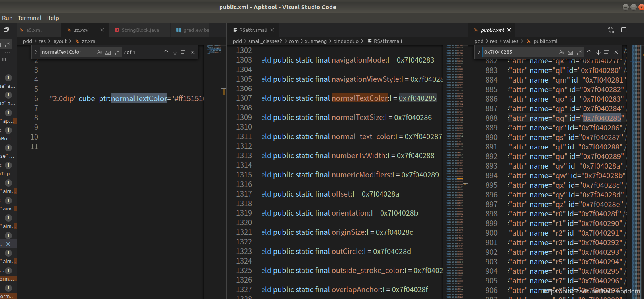Select the R$attr.smali tab
The width and height of the screenshot is (644, 299).
pyautogui.click(x=253, y=30)
